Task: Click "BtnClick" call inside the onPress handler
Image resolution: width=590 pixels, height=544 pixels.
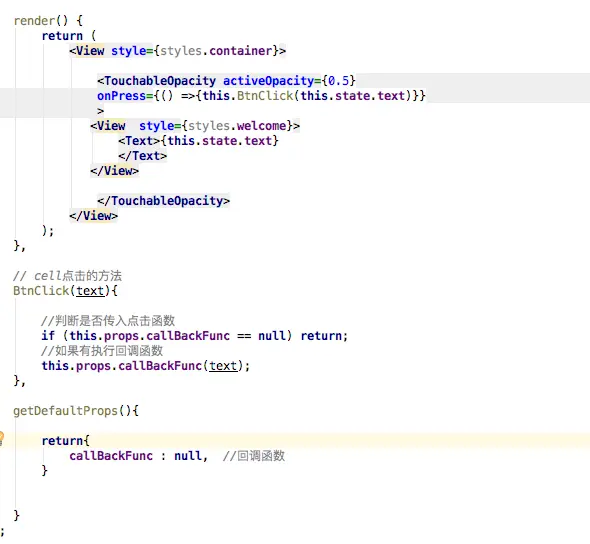Action: coord(265,96)
